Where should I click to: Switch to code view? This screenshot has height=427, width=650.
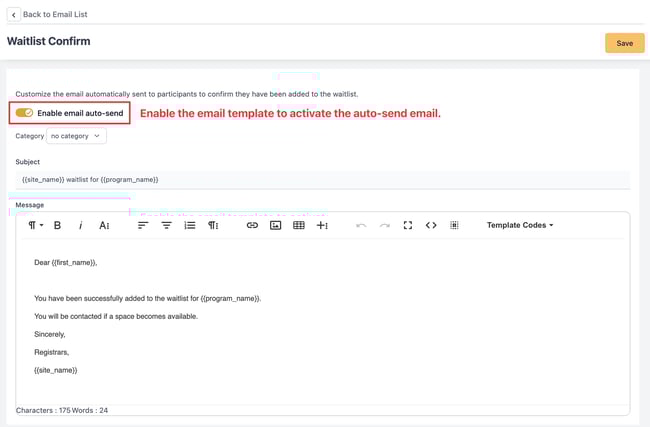click(x=431, y=225)
